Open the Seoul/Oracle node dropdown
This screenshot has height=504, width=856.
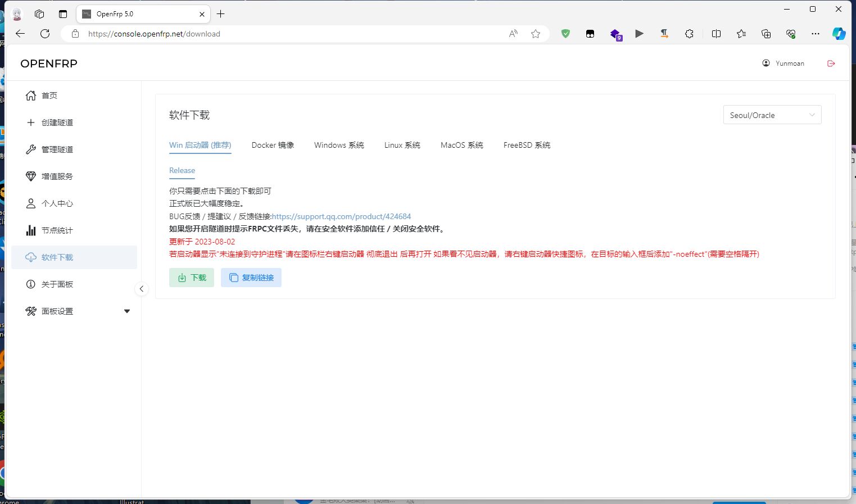[x=772, y=115]
